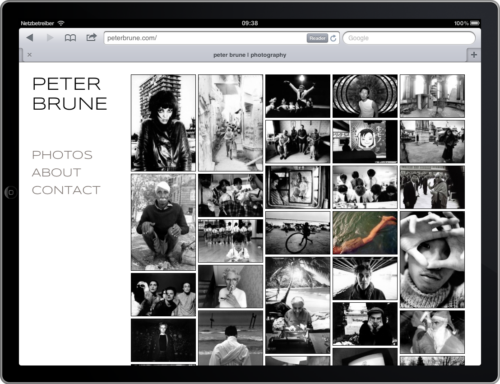Open the man under a striped canopy photo
Screen dimensions: 500x384
pyautogui.click(x=365, y=279)
